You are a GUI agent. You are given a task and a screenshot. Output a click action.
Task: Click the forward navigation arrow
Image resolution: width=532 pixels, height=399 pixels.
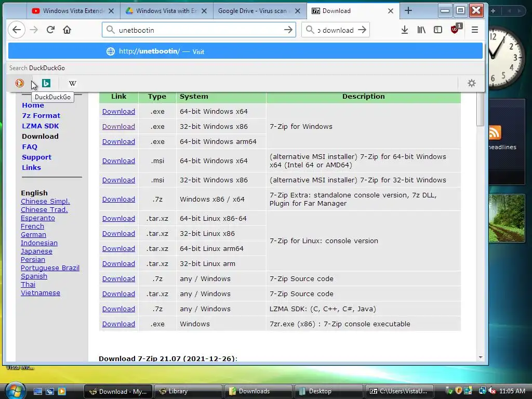point(34,30)
